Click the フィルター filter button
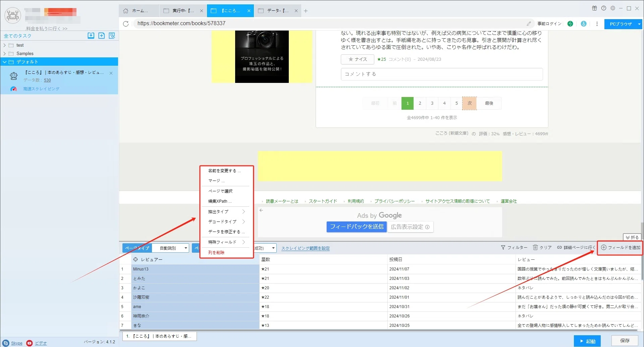This screenshot has height=347, width=644. click(514, 248)
